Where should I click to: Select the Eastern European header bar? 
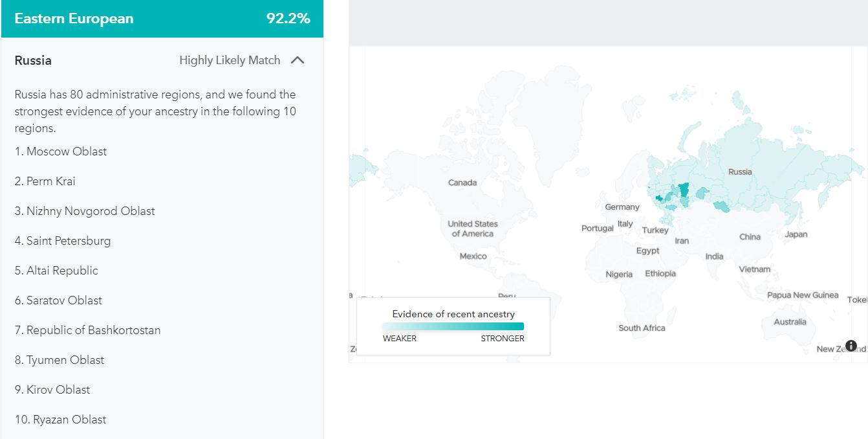point(162,19)
